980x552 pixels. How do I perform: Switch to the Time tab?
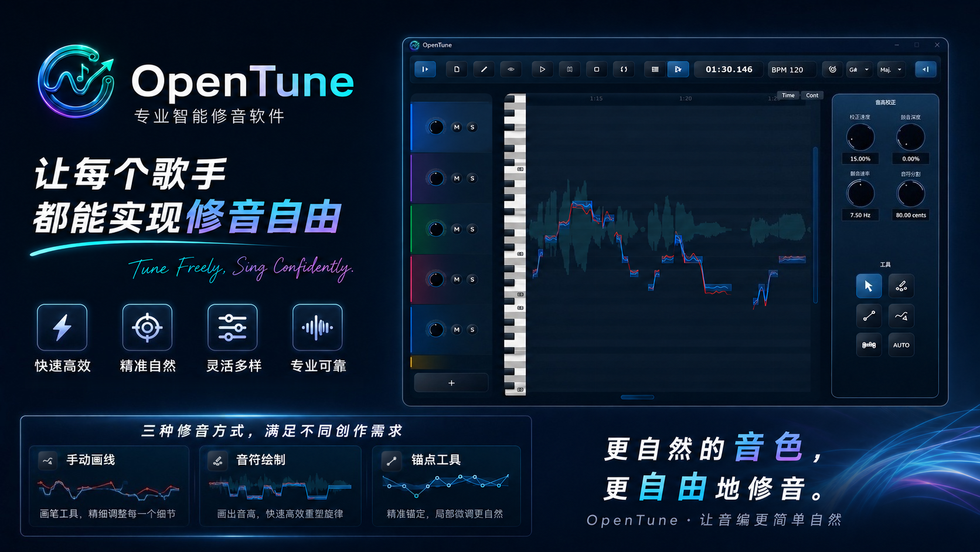788,96
